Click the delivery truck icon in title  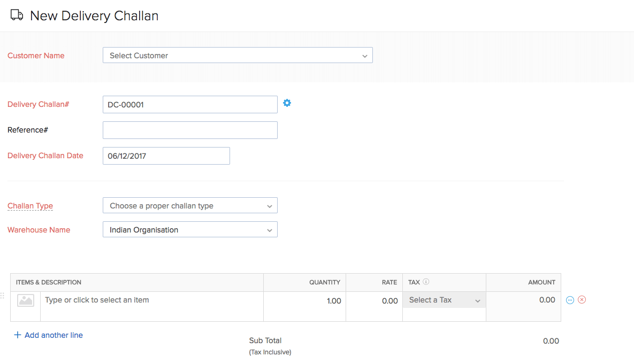point(17,16)
